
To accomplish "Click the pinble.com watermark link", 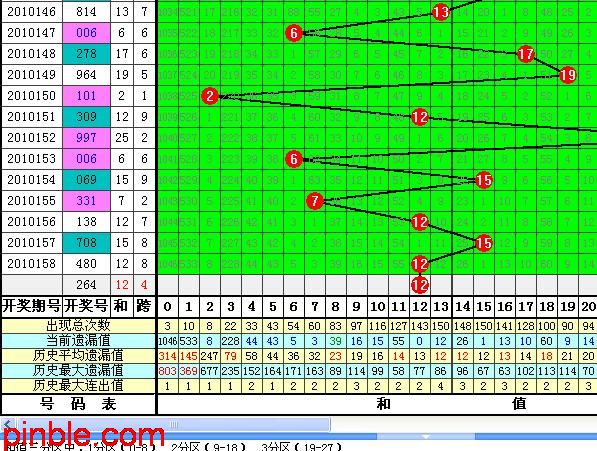I will pos(84,434).
